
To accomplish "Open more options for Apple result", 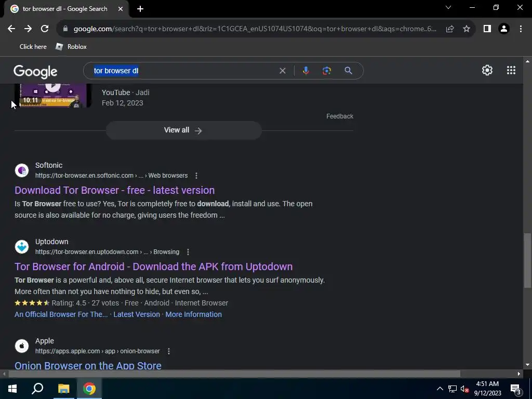I will click(x=169, y=351).
